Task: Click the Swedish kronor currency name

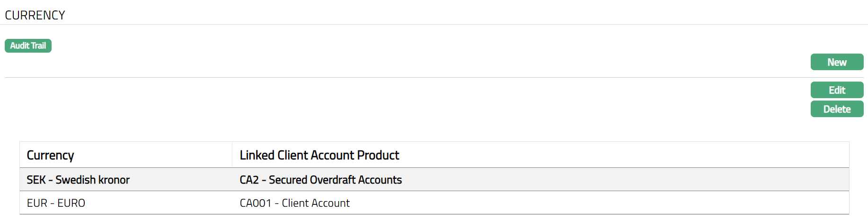Action: pyautogui.click(x=92, y=180)
